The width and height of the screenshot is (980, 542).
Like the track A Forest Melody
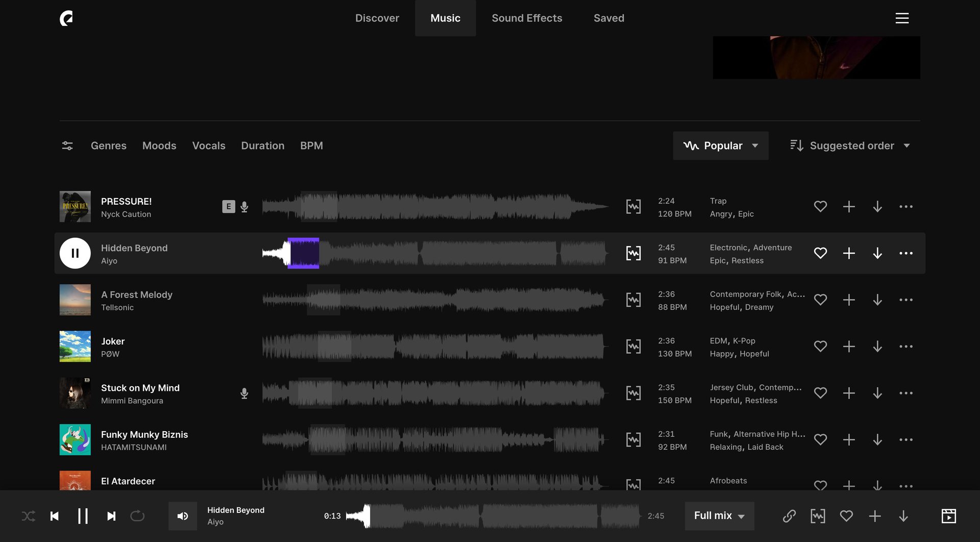pyautogui.click(x=820, y=300)
